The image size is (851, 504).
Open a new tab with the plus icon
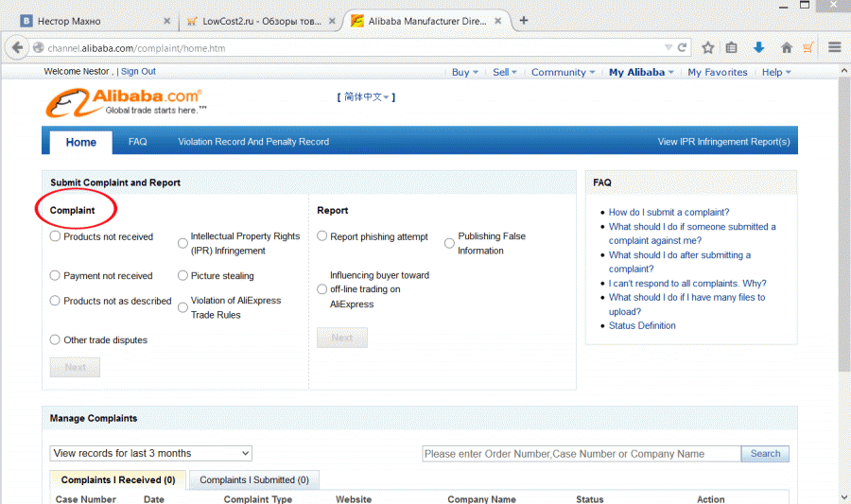pos(524,21)
